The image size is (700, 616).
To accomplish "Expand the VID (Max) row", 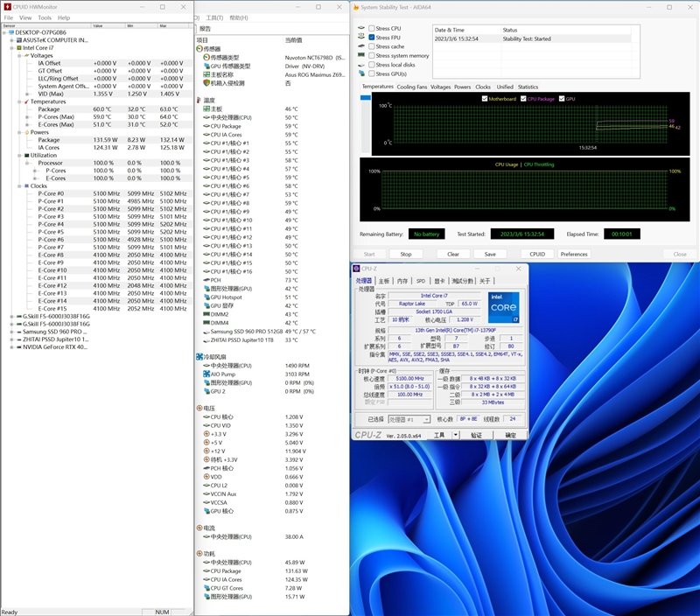I will (27, 94).
